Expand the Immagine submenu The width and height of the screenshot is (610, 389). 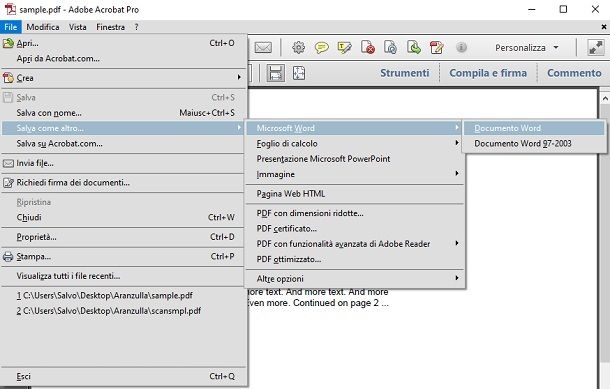click(457, 173)
